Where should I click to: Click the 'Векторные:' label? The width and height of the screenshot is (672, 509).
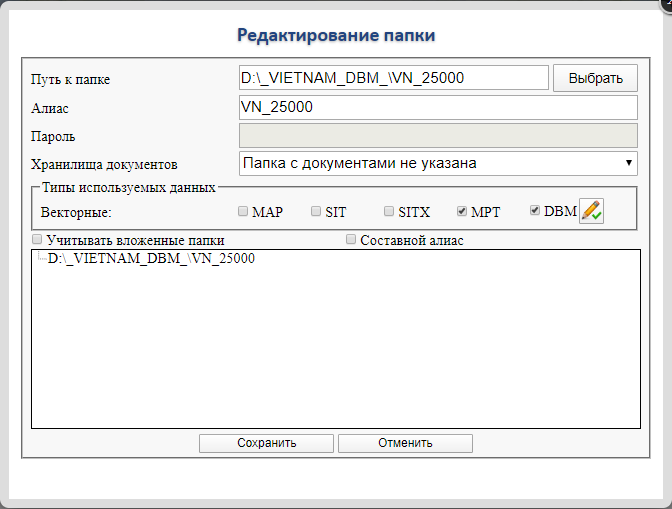[x=75, y=212]
